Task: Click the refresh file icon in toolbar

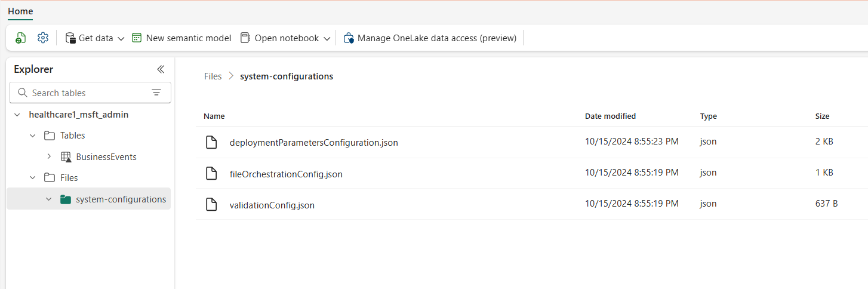Action: pyautogui.click(x=21, y=38)
